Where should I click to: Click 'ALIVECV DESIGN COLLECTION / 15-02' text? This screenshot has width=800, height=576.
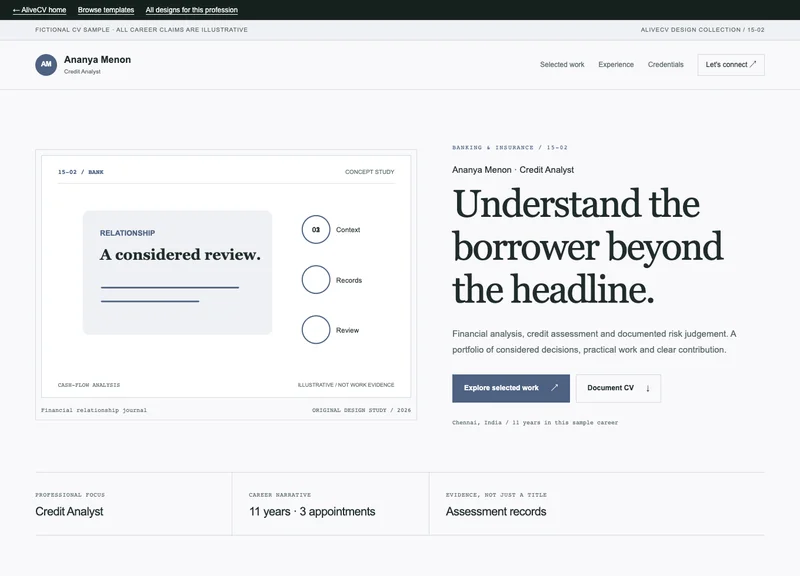coord(703,30)
